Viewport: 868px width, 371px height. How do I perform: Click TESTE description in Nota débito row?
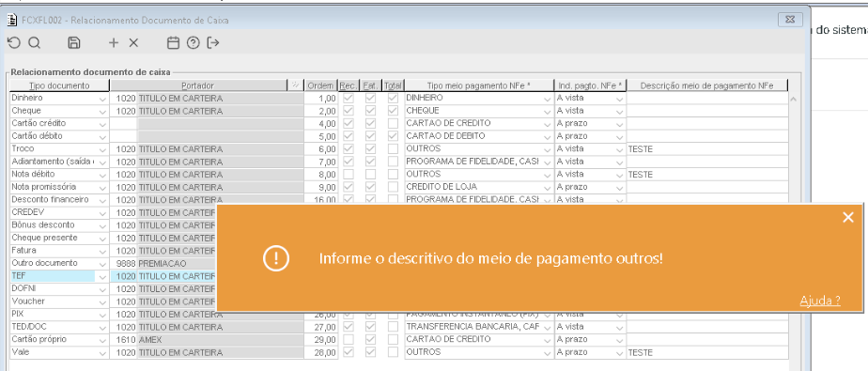[706, 174]
